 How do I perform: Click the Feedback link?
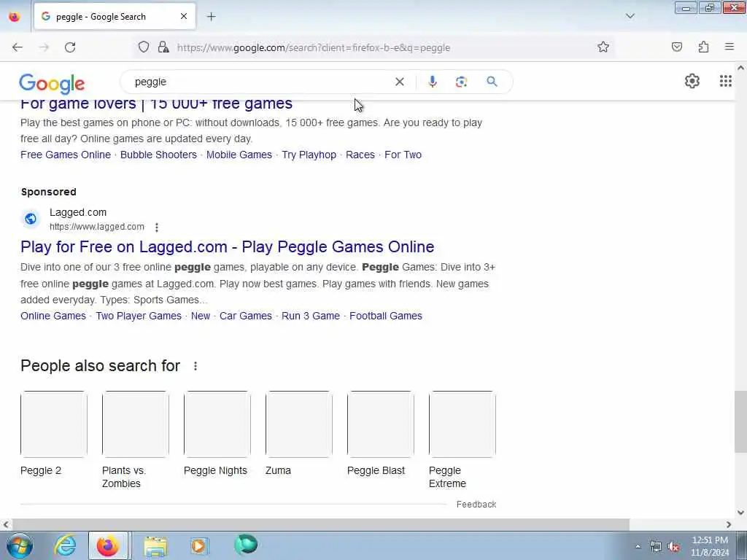tap(476, 505)
